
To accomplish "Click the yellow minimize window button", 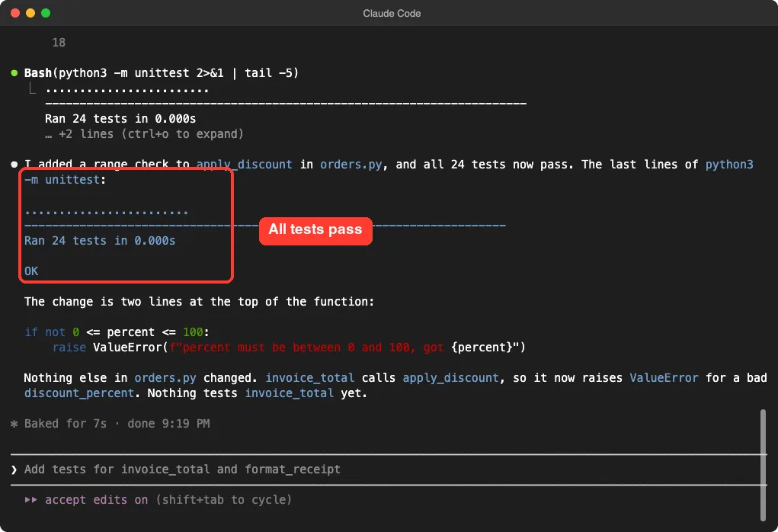I will tap(30, 13).
